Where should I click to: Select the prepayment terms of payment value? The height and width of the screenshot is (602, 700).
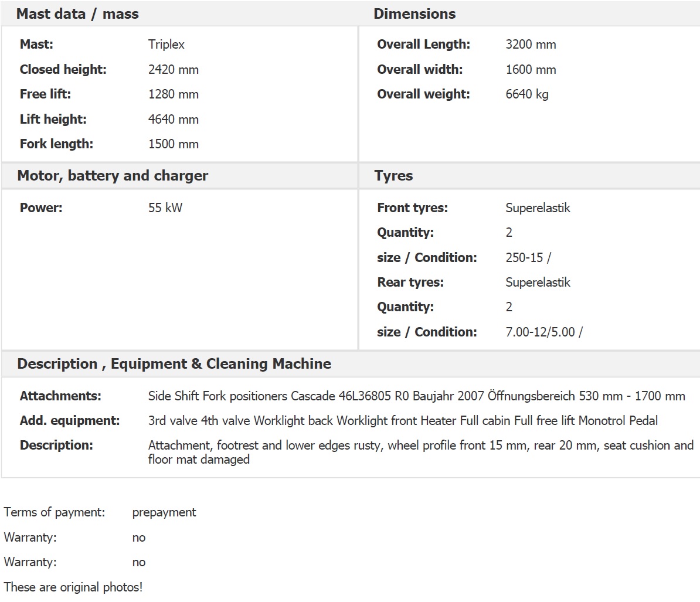click(x=164, y=512)
